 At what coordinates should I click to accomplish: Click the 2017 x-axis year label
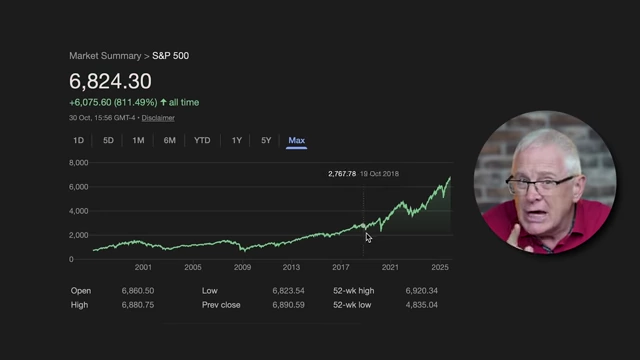coord(341,267)
